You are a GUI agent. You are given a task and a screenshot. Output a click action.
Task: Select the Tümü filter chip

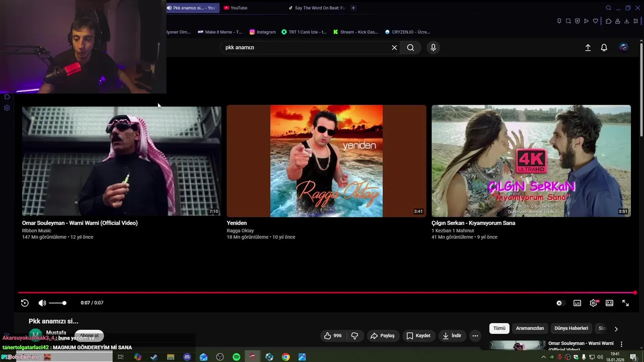click(x=499, y=328)
